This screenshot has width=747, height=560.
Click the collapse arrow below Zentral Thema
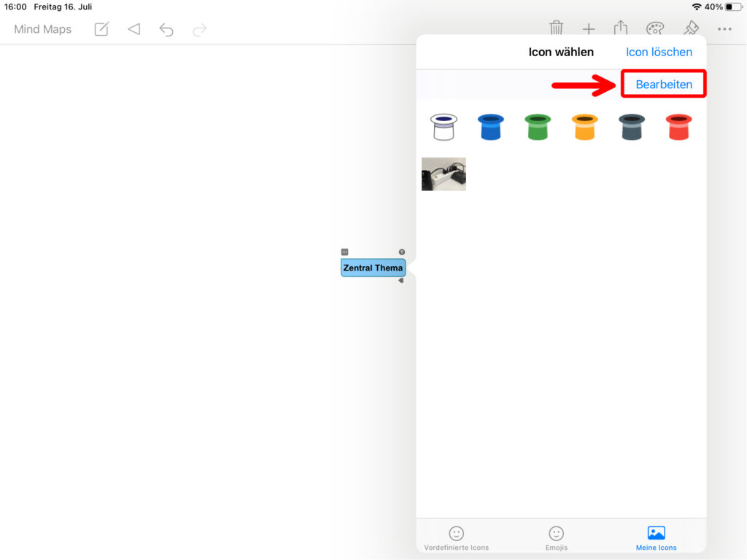click(x=400, y=281)
